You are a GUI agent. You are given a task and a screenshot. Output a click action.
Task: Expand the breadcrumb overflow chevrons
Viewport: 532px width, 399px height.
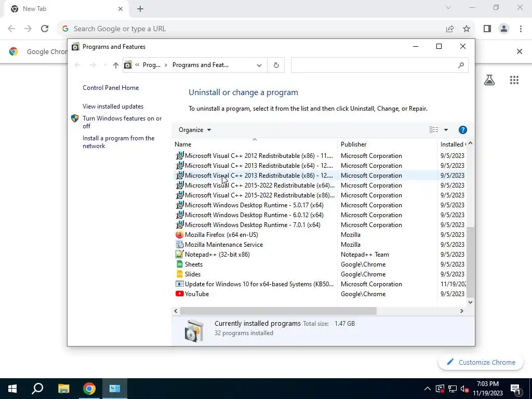(137, 65)
